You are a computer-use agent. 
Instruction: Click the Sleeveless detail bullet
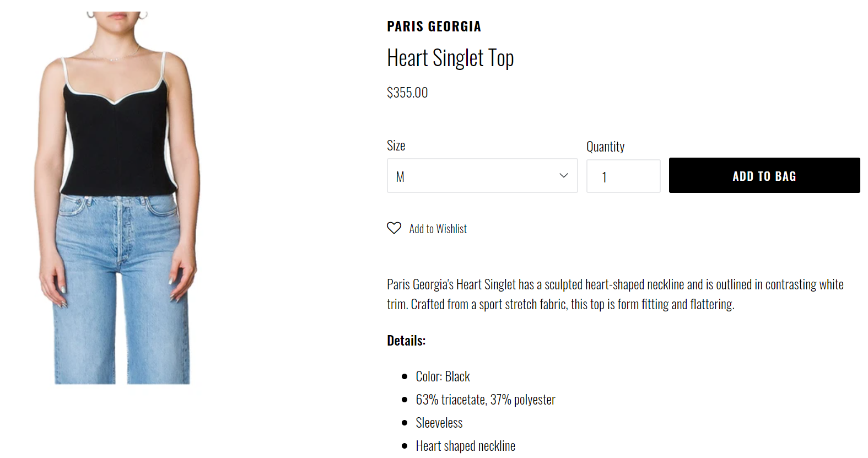pyautogui.click(x=439, y=423)
